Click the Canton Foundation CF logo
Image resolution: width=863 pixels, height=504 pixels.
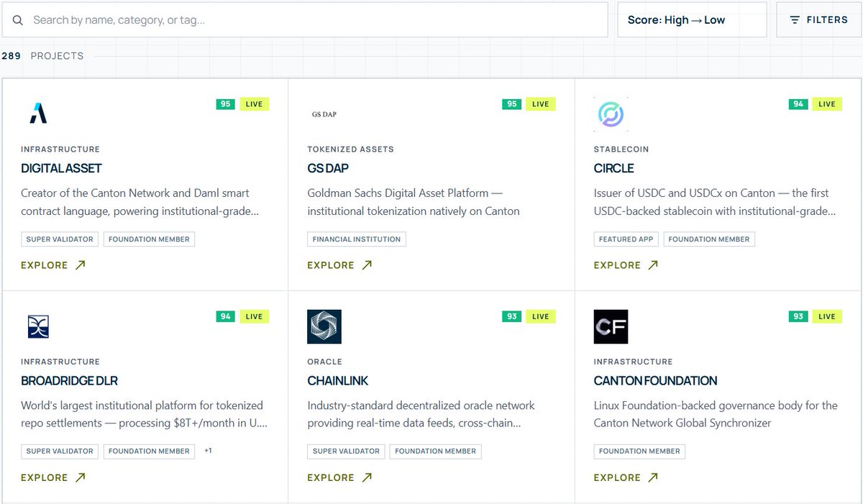[611, 326]
